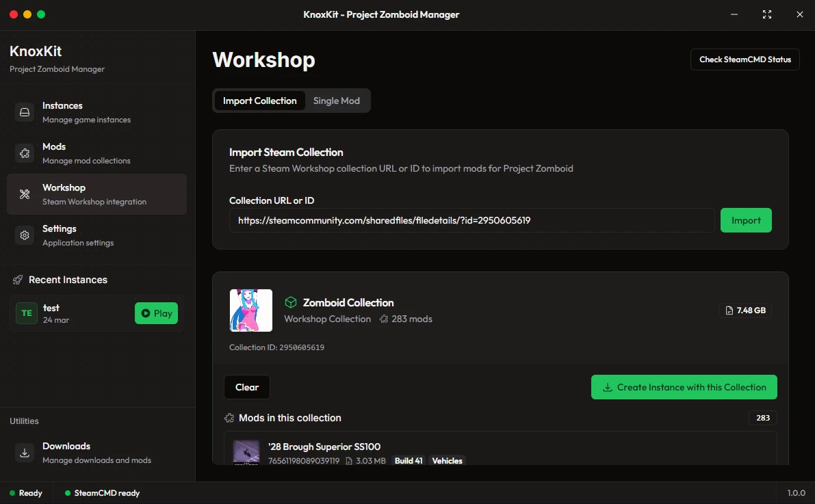Click the Workshop page heading
Image resolution: width=815 pixels, height=504 pixels.
coord(263,59)
